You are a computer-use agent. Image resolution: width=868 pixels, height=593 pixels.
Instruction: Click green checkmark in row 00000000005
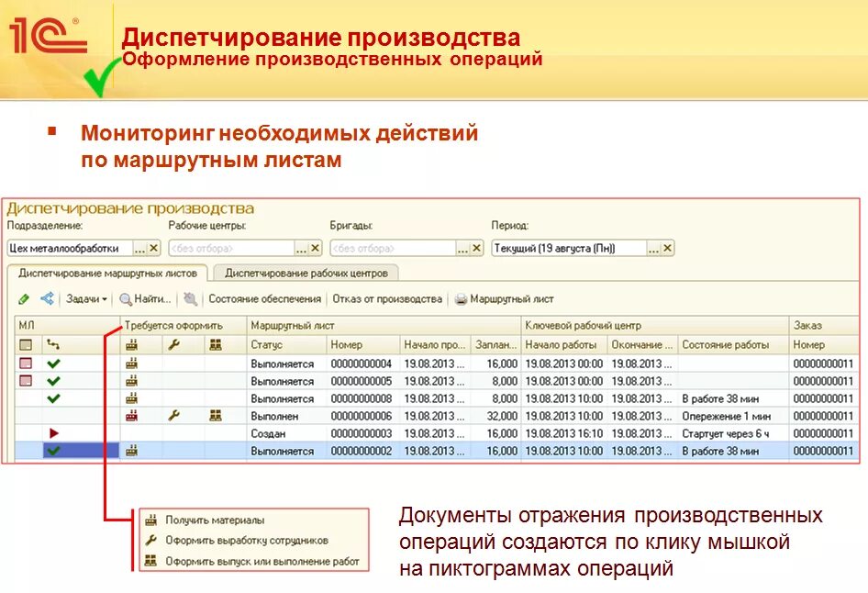(x=53, y=381)
